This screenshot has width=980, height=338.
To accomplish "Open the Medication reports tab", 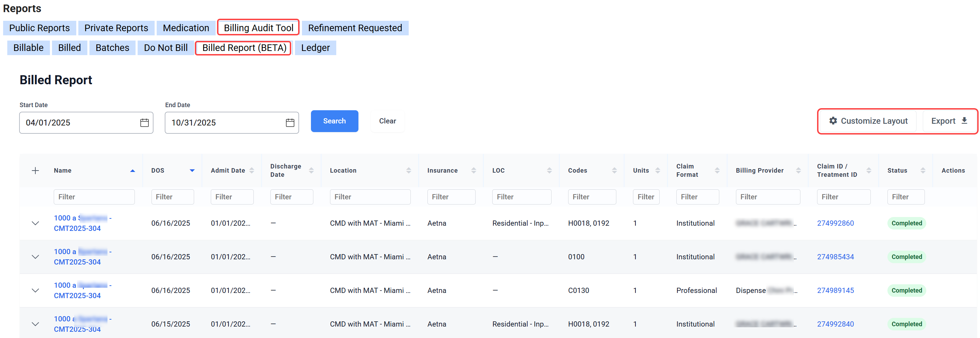I will (186, 28).
